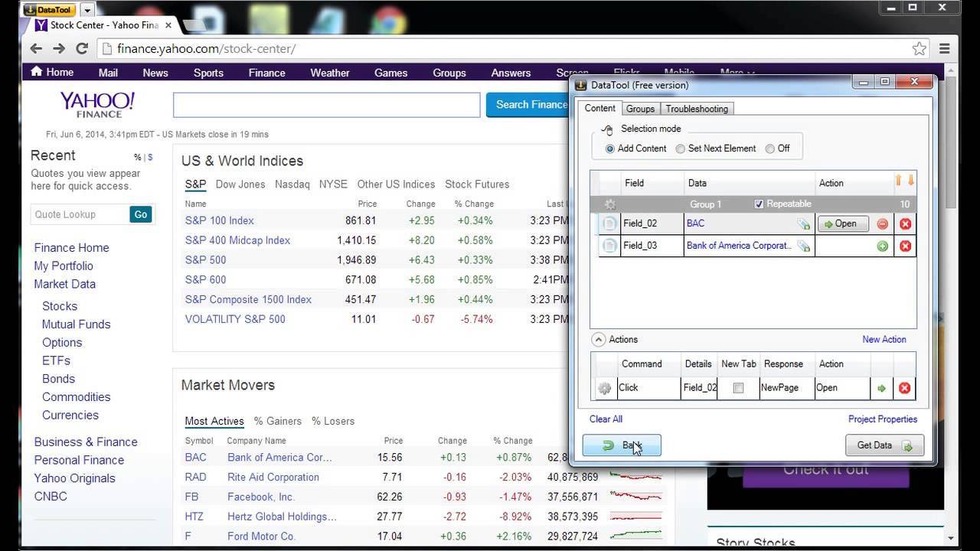
Task: Show the % Losers tab
Action: 333,421
